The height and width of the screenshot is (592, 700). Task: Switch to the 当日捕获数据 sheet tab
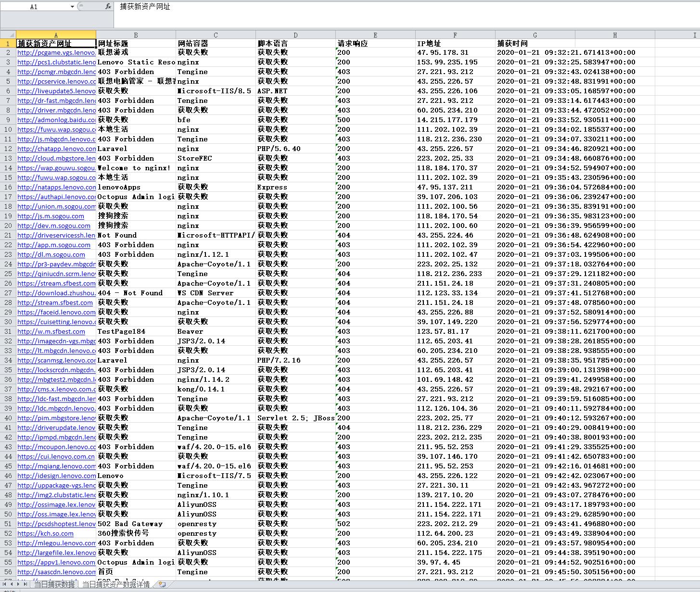tap(54, 584)
